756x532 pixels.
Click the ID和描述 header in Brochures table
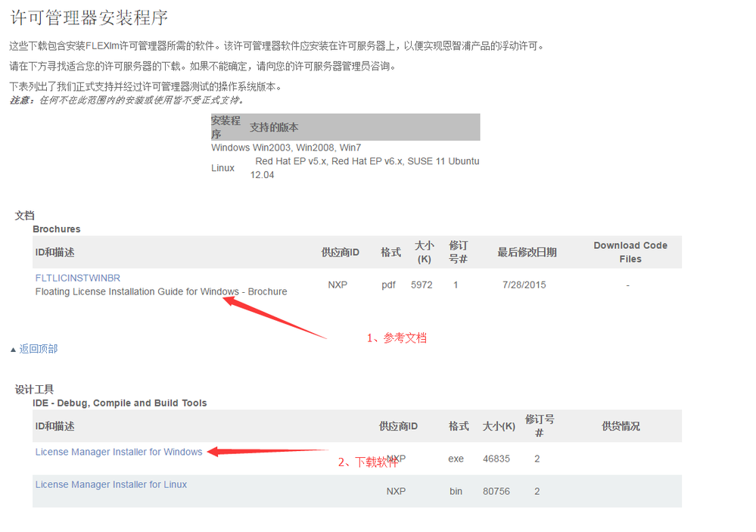pyautogui.click(x=55, y=252)
